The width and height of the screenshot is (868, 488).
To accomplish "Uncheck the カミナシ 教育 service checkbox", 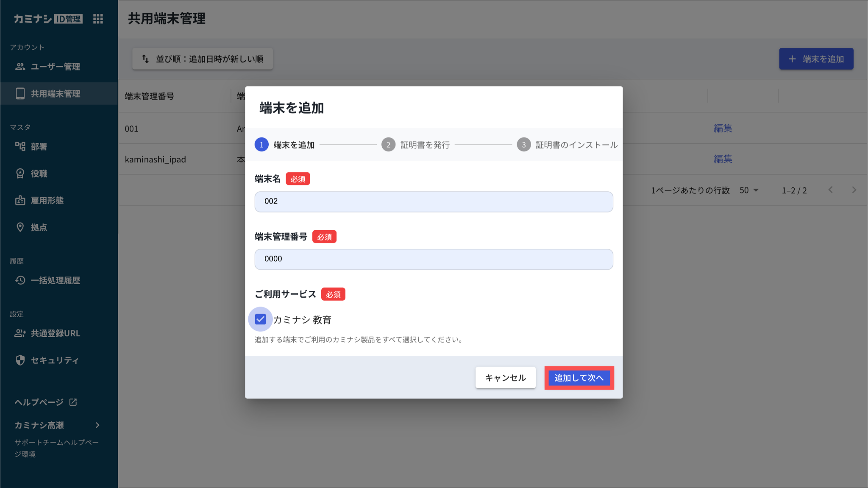I will click(x=260, y=319).
